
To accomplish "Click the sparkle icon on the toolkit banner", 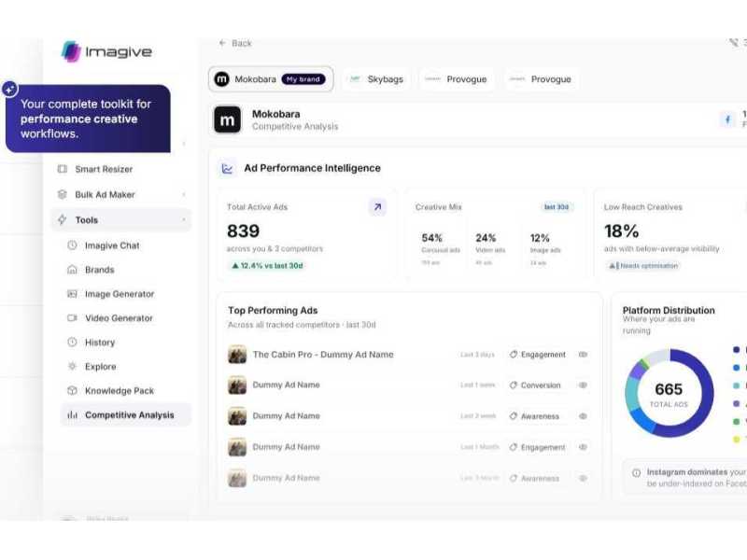I will click(x=10, y=89).
